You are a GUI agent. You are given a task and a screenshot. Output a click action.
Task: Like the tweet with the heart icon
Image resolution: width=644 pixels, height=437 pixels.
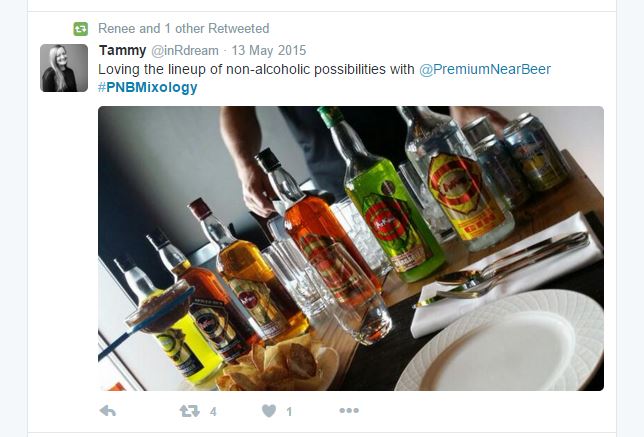[x=269, y=411]
